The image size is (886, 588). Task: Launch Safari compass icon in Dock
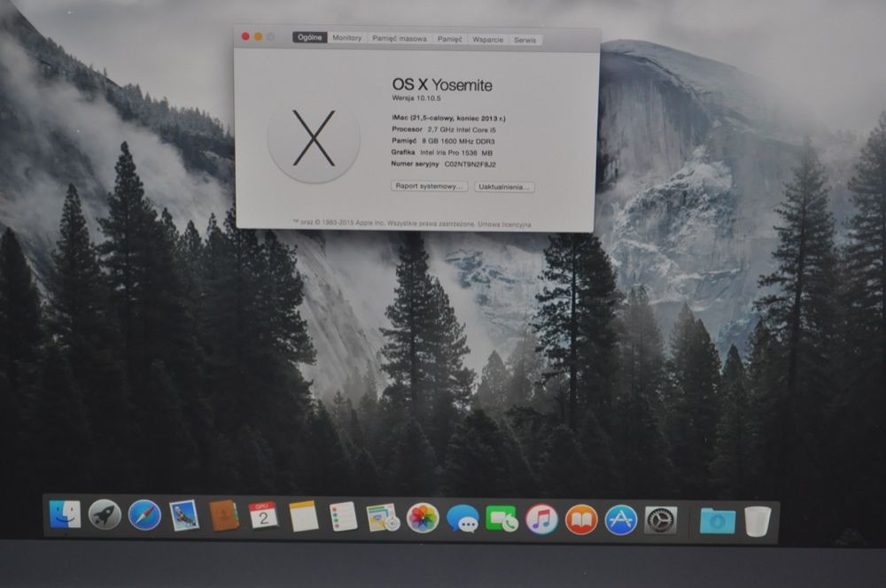144,515
